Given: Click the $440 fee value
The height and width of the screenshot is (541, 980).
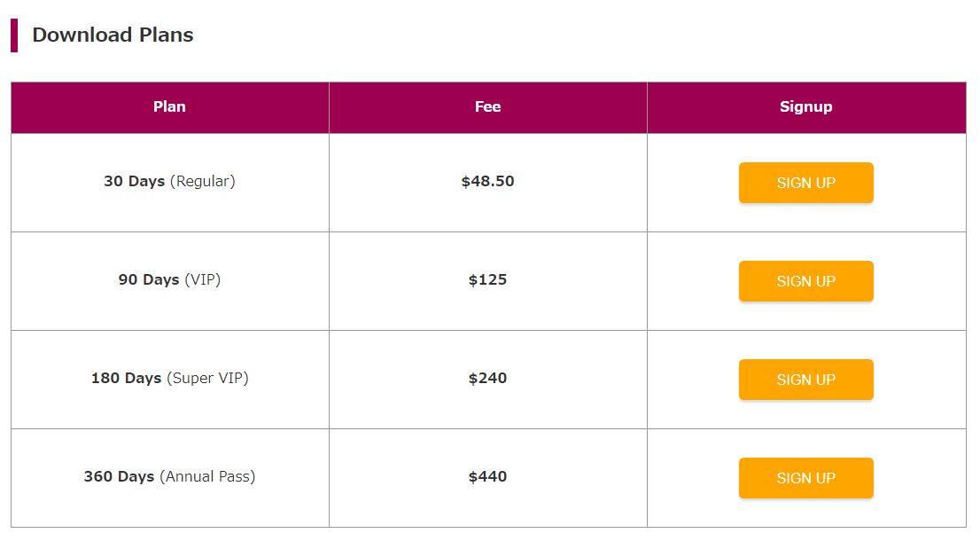Looking at the screenshot, I should pos(487,476).
